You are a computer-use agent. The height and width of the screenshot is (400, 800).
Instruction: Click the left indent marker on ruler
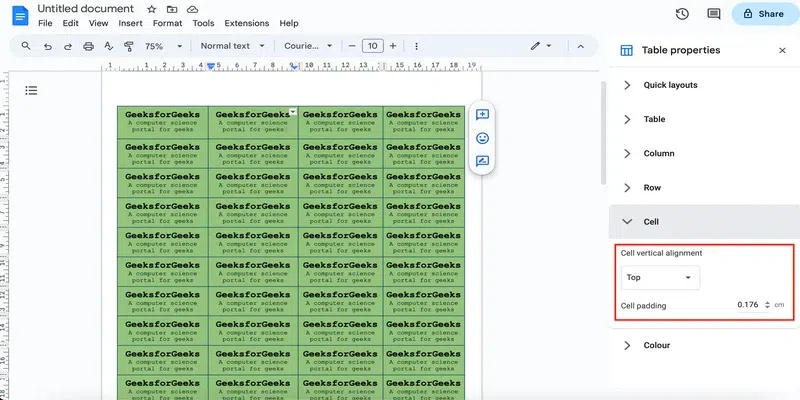tap(211, 66)
